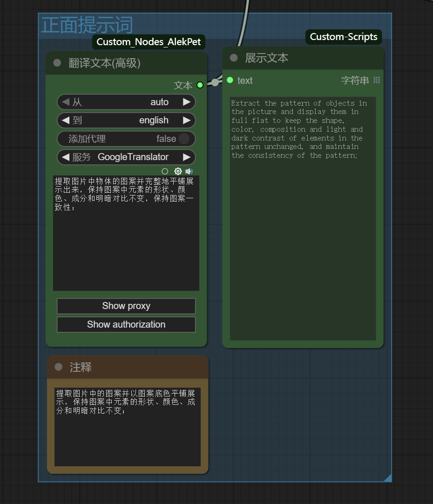Click the 文本 output slot connector
The height and width of the screenshot is (504, 433).
click(200, 85)
